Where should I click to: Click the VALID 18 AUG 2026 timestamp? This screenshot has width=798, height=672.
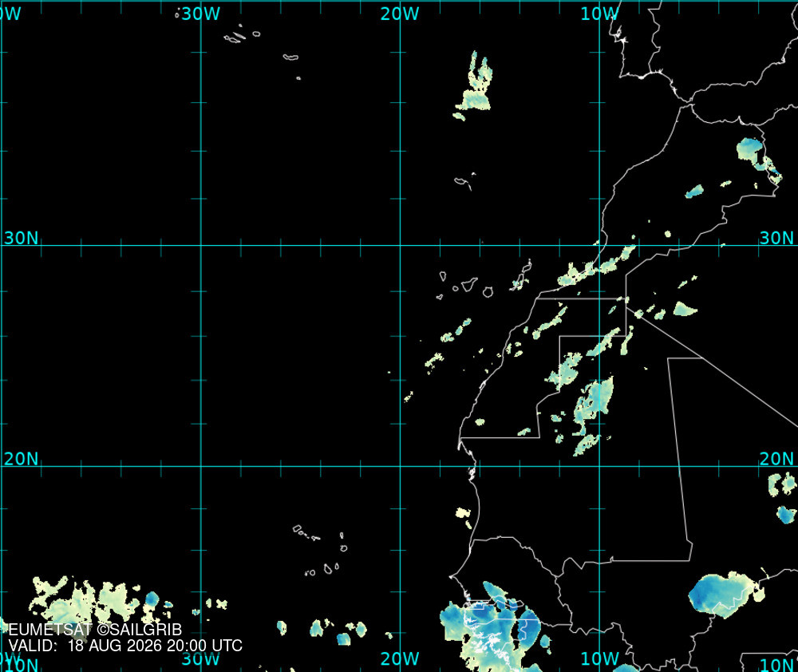[x=125, y=646]
